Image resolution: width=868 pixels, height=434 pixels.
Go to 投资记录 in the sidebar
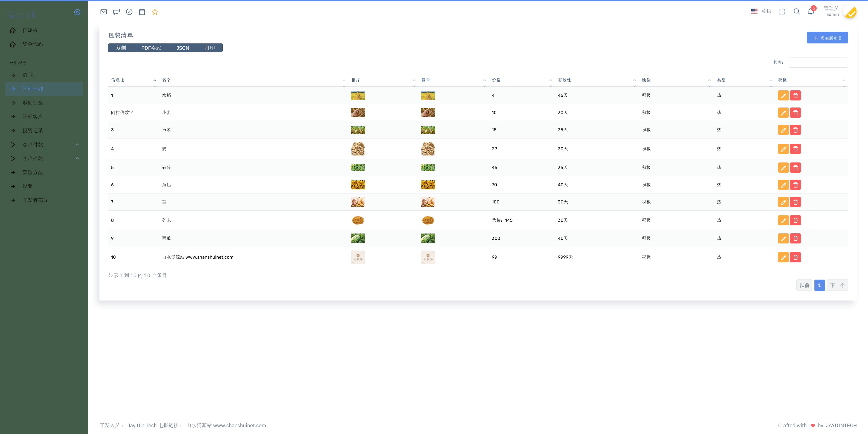[32, 131]
